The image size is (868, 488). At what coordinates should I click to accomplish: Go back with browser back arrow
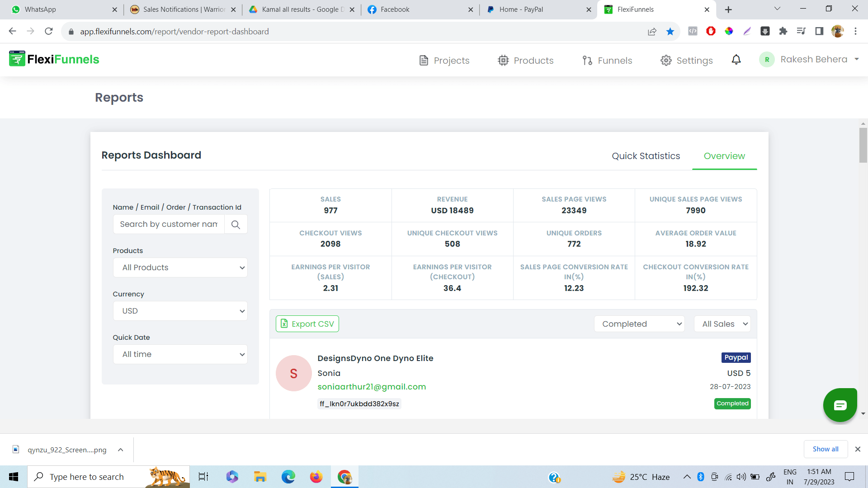[12, 31]
